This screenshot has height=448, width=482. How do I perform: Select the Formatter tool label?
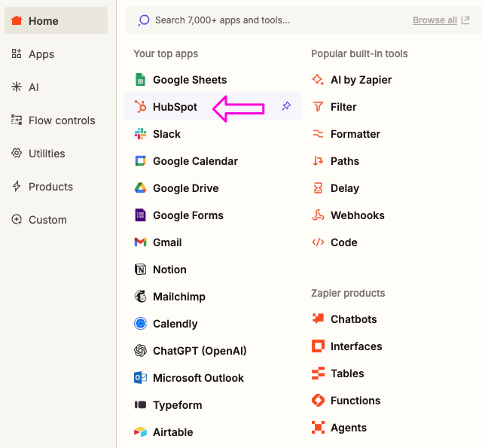355,134
